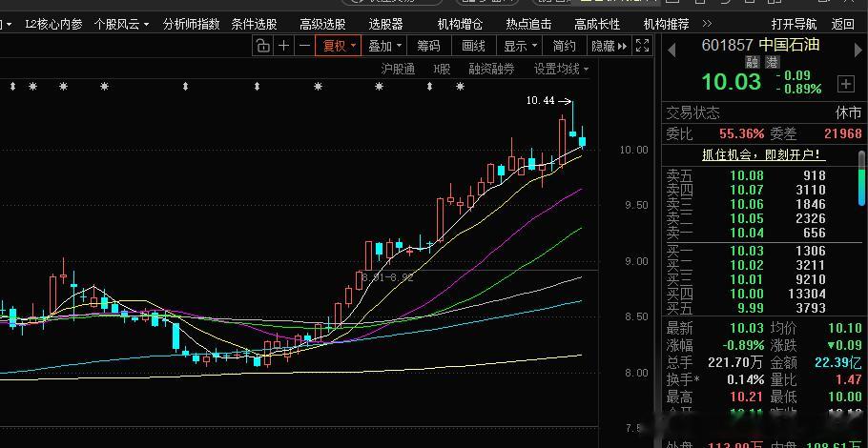Image resolution: width=868 pixels, height=448 pixels.
Task: Click sell price 10.04 in order book
Action: click(x=747, y=233)
